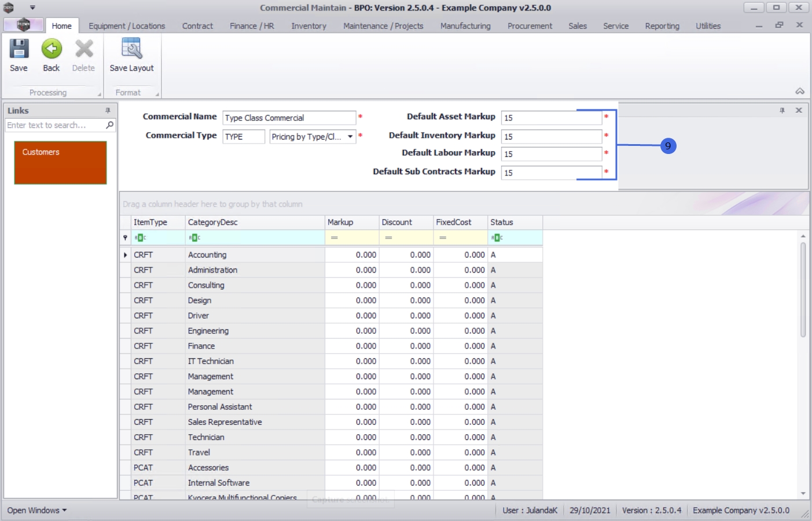The height and width of the screenshot is (521, 812).
Task: Select the Engineering row in grid
Action: pyautogui.click(x=208, y=331)
